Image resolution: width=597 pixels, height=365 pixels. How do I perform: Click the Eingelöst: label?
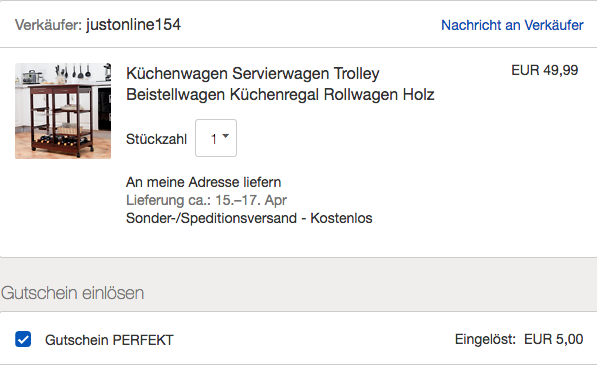pyautogui.click(x=485, y=339)
